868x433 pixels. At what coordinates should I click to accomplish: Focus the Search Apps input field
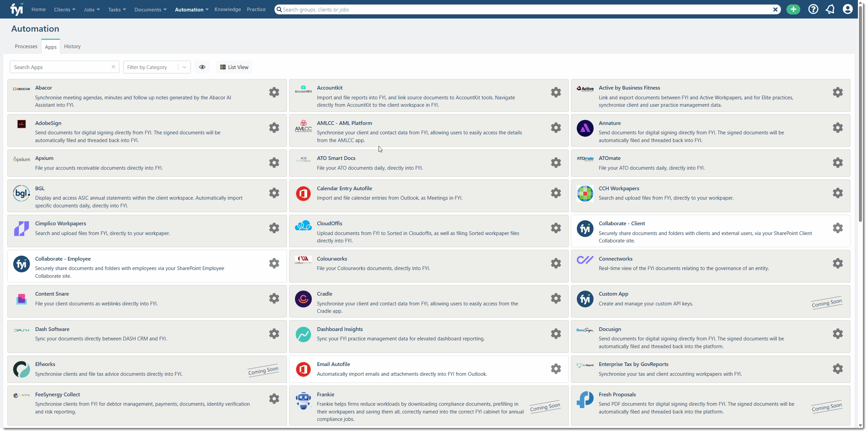pyautogui.click(x=64, y=67)
